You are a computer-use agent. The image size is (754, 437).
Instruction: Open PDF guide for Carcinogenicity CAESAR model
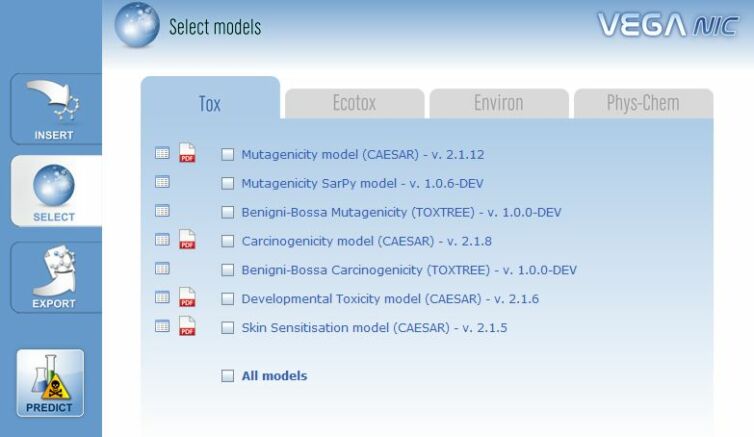point(187,240)
